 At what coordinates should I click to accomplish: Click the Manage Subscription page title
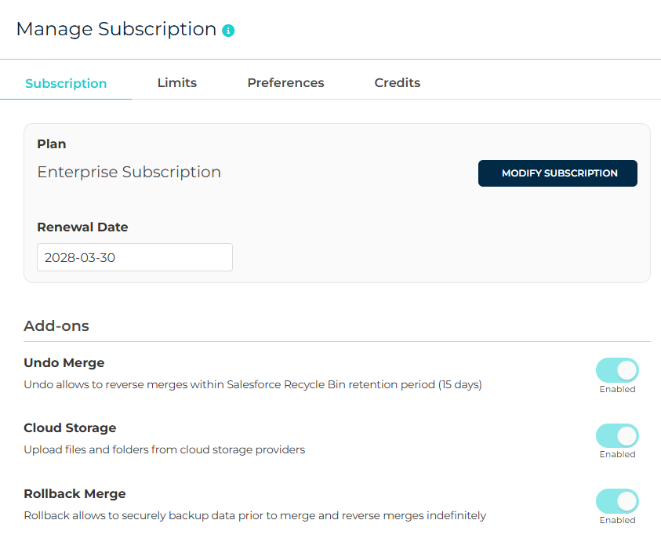(x=116, y=29)
